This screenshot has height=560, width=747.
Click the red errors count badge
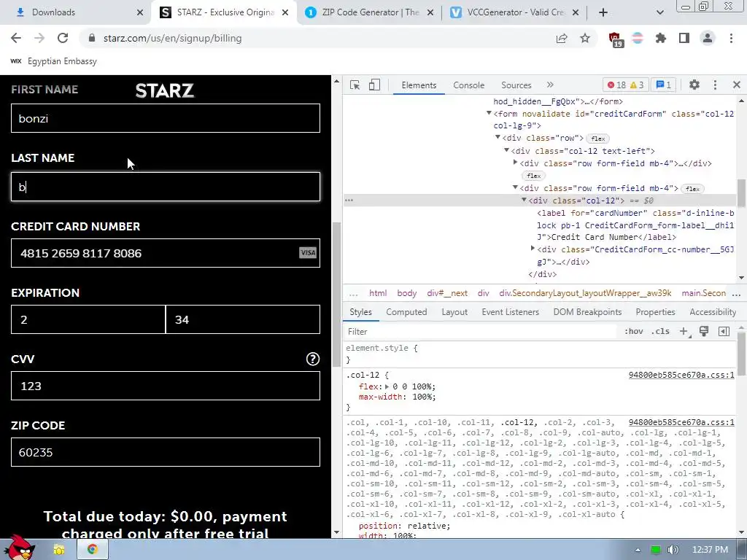[616, 85]
